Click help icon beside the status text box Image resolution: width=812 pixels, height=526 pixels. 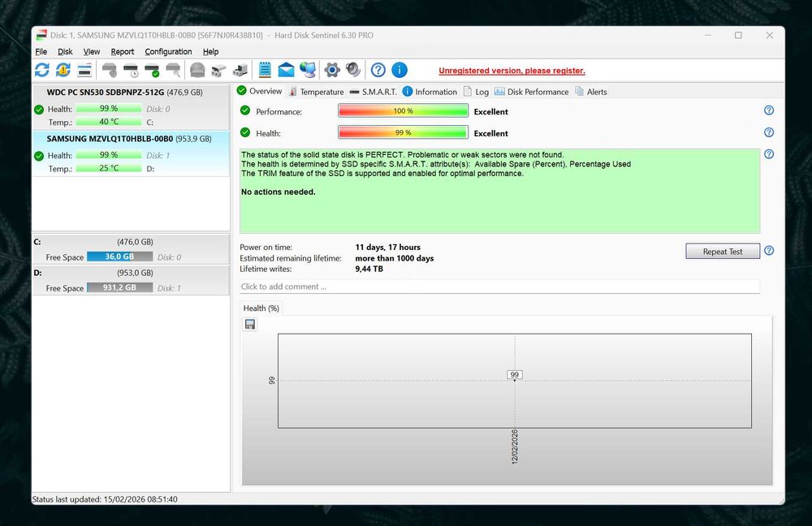(769, 154)
